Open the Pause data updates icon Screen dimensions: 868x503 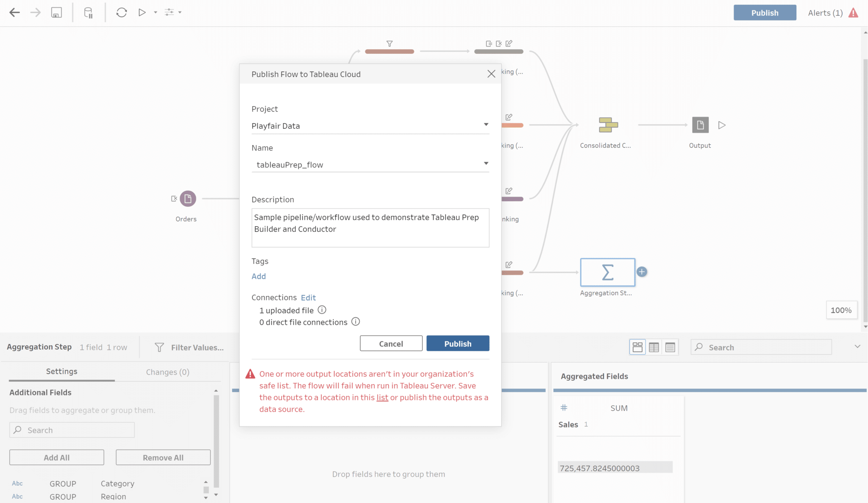click(88, 12)
